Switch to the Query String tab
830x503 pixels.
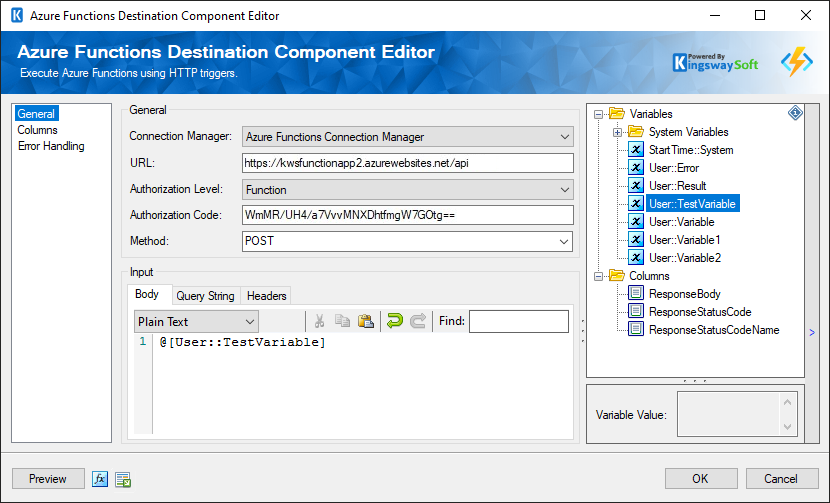tap(205, 296)
